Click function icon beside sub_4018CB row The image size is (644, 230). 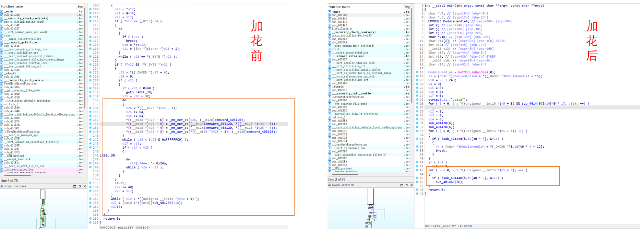[x=330, y=59]
